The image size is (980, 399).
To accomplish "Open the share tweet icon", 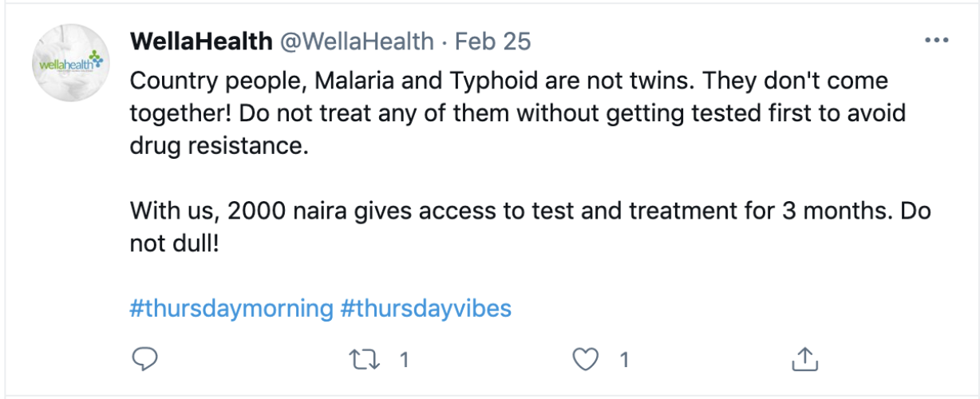I will tap(806, 359).
